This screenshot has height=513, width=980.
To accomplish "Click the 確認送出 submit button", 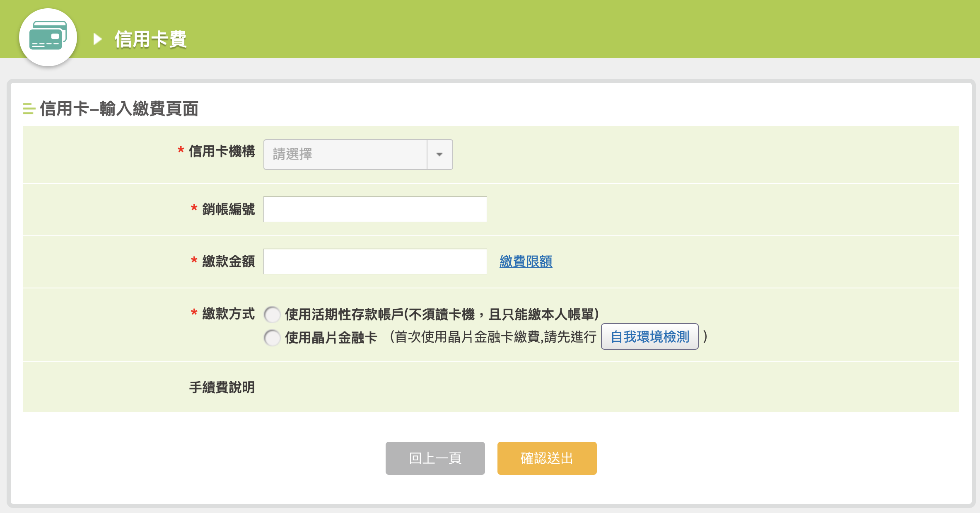I will pyautogui.click(x=548, y=458).
